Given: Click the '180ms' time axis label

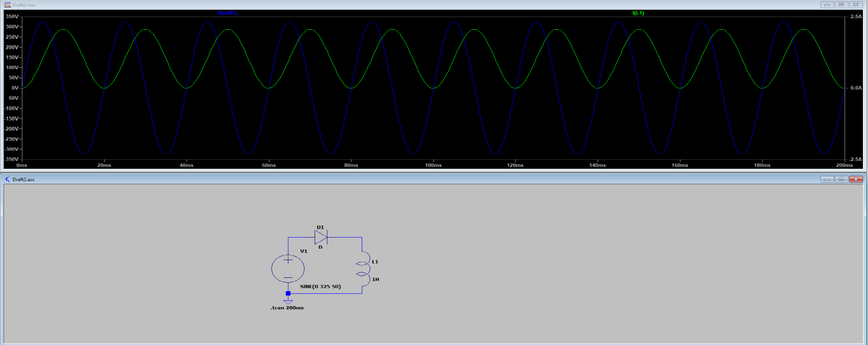Looking at the screenshot, I should coord(762,165).
